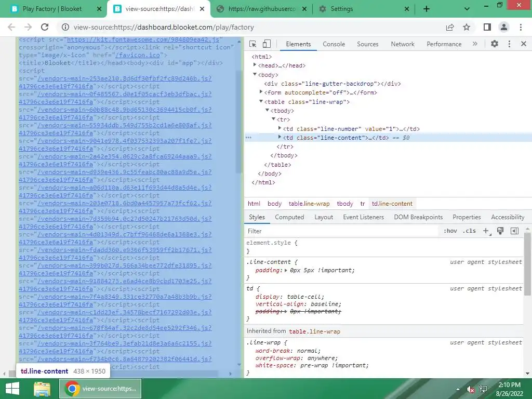Select table.line-wrap breadcrumb

pyautogui.click(x=309, y=204)
